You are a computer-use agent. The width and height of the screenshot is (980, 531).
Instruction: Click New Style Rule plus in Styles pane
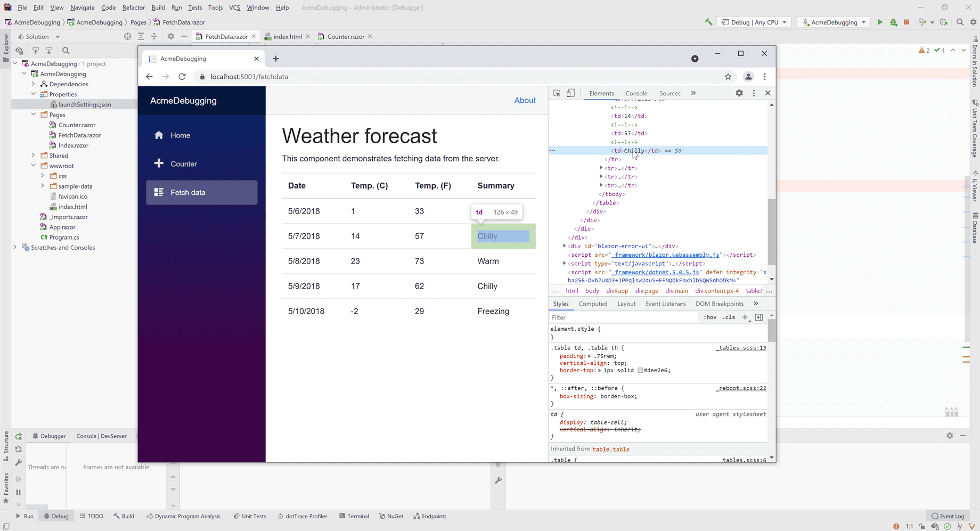pyautogui.click(x=745, y=317)
